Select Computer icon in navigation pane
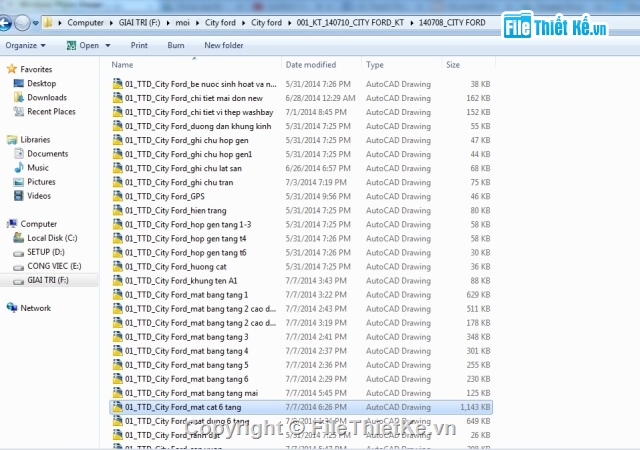The height and width of the screenshot is (450, 640). click(12, 224)
